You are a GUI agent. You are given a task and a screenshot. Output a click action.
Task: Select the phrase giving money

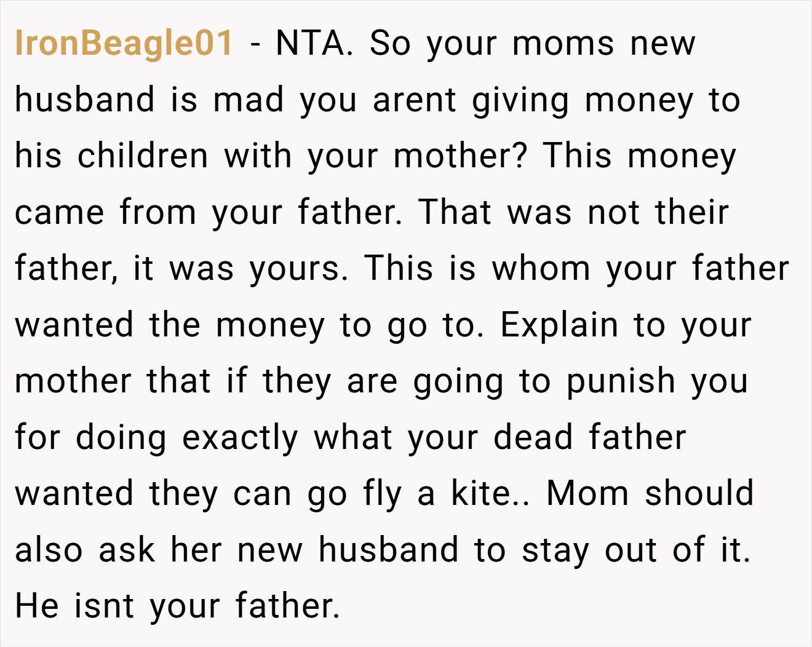583,101
